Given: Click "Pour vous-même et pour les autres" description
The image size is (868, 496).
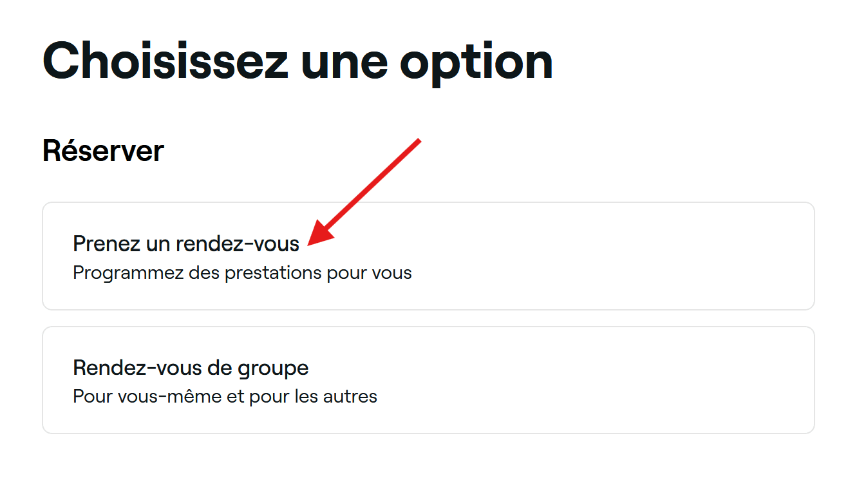Looking at the screenshot, I should click(x=225, y=396).
